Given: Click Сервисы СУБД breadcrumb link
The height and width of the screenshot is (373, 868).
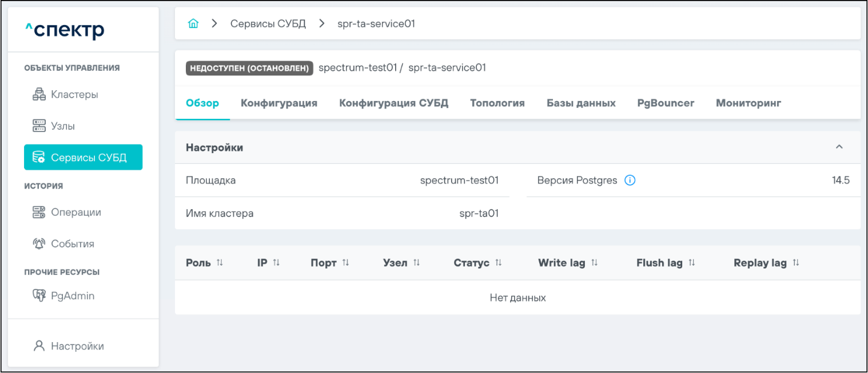Looking at the screenshot, I should pyautogui.click(x=268, y=23).
